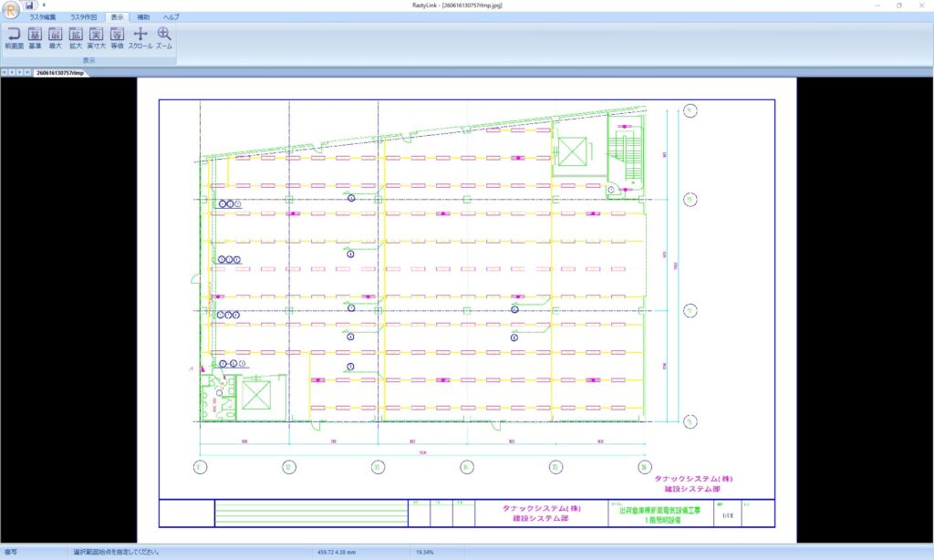Click the 選択範囲始点 prompt in status bar
The width and height of the screenshot is (934, 560).
pos(116,553)
